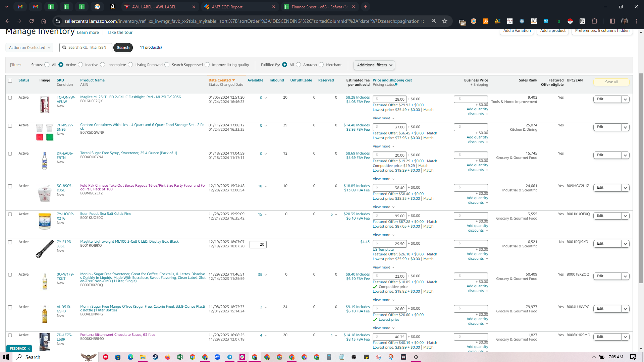The height and width of the screenshot is (362, 644).
Task: Click the Save all button
Action: click(611, 82)
